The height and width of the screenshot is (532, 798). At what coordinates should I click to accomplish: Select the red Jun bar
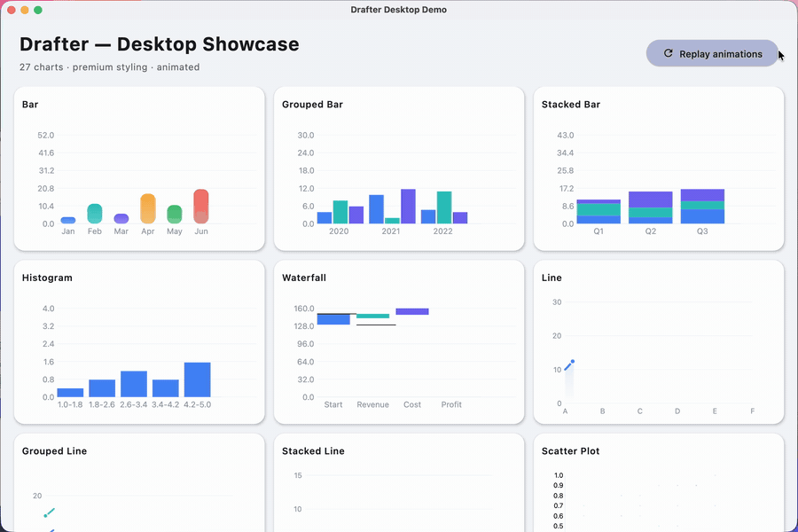(x=201, y=207)
